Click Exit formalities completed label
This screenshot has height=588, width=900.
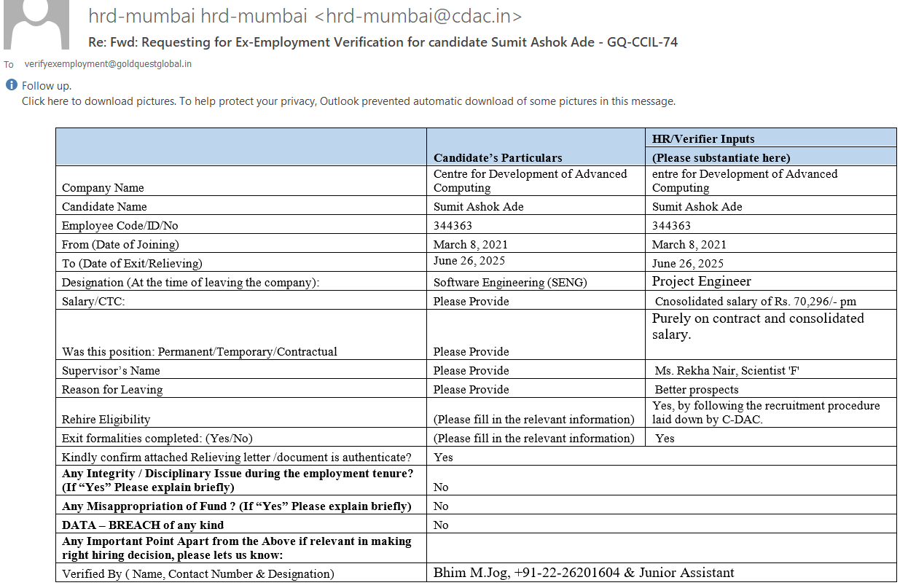[157, 438]
